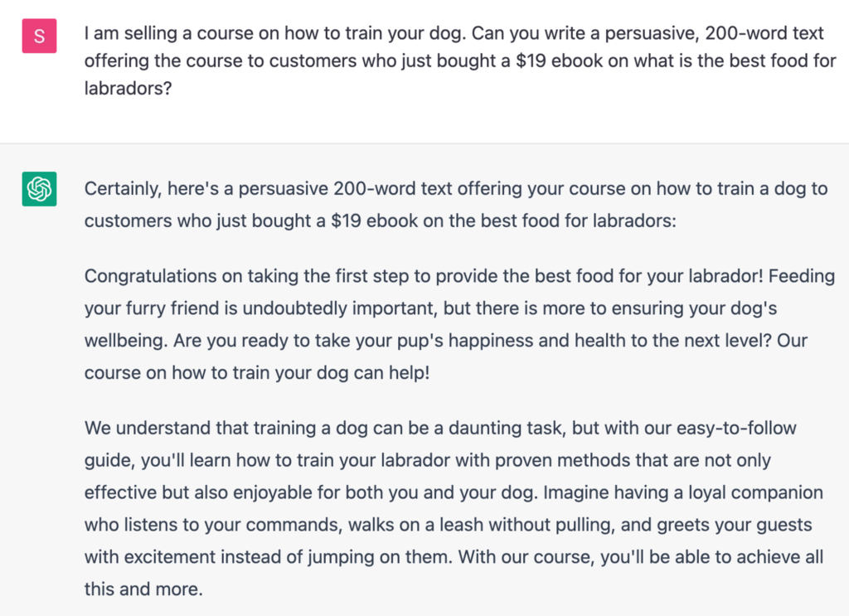Image resolution: width=849 pixels, height=616 pixels.
Task: Click the paragraph beginning with "Congratulations"
Action: pyautogui.click(x=459, y=324)
